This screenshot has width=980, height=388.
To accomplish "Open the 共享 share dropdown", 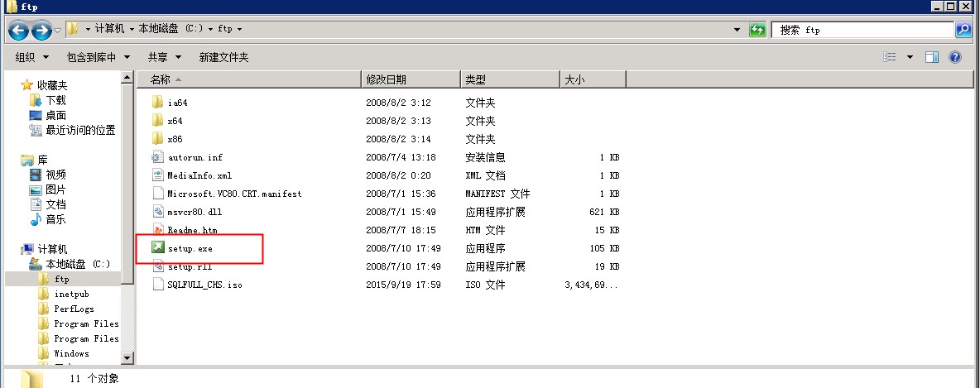I will click(164, 57).
